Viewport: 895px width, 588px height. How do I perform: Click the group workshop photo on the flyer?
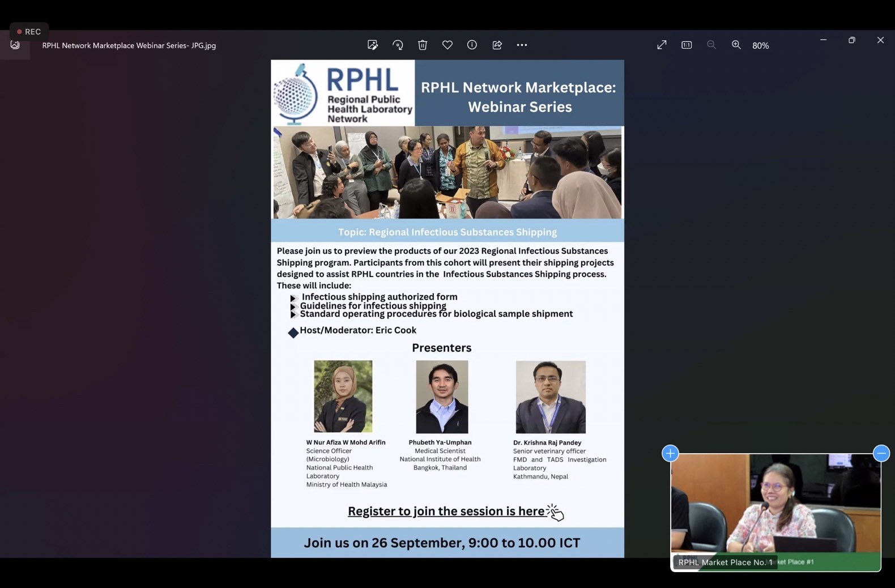[x=447, y=172]
